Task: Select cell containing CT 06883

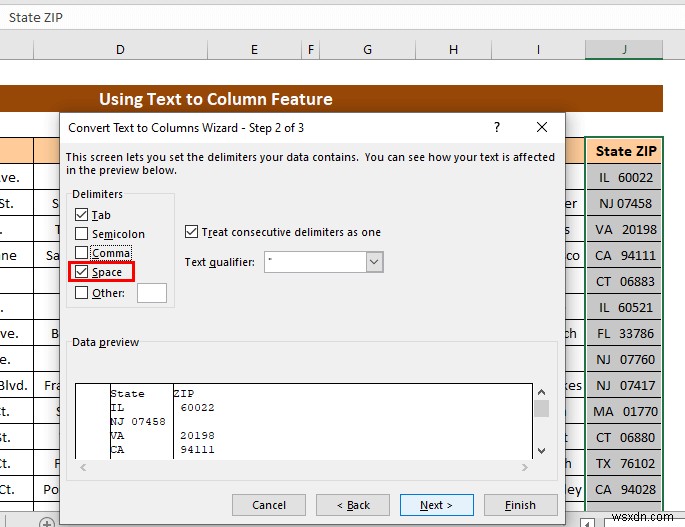Action: (x=624, y=281)
